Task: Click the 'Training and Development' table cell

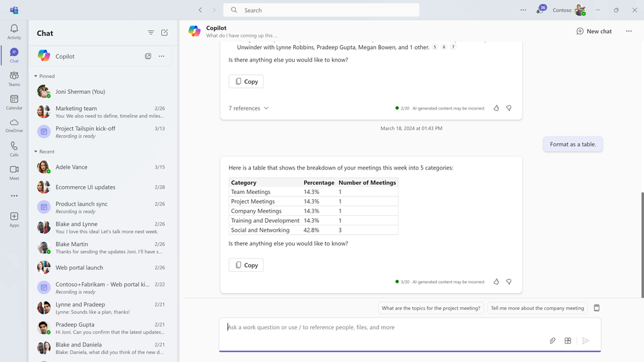Action: pyautogui.click(x=265, y=220)
